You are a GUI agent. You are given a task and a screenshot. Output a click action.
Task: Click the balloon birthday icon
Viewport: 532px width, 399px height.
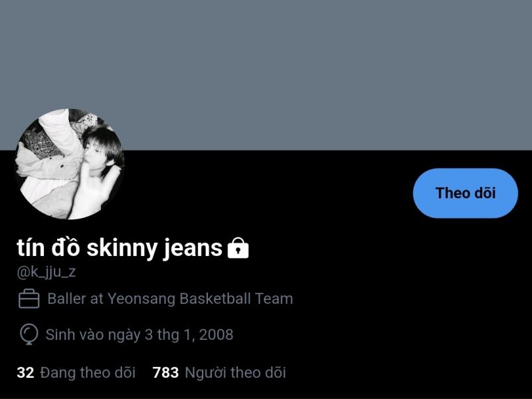[x=29, y=334]
